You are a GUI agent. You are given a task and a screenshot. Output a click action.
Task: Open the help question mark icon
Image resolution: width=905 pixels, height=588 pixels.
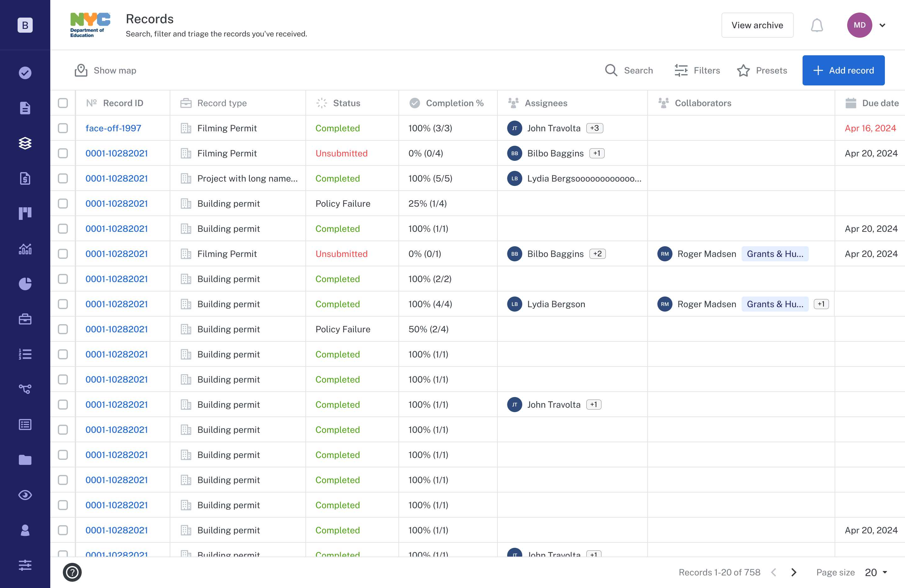coord(72,572)
